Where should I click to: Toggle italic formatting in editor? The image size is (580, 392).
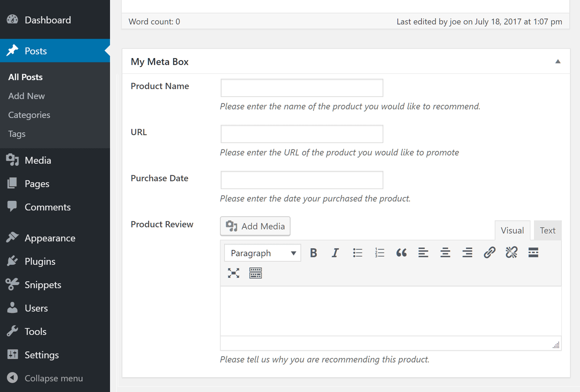click(x=335, y=253)
